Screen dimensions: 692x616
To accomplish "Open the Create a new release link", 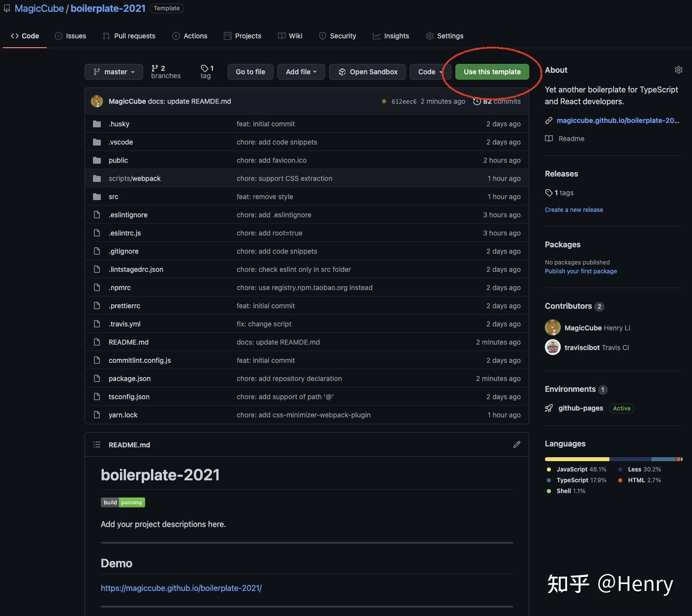I will click(573, 210).
